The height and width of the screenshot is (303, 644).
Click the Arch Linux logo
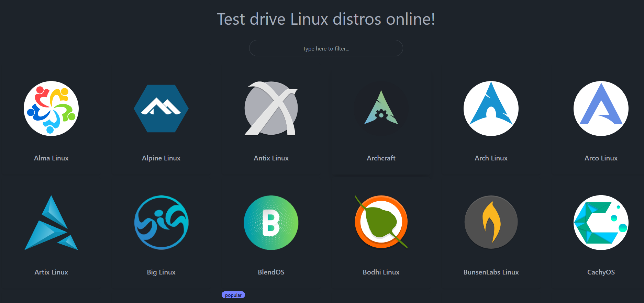pos(491,109)
